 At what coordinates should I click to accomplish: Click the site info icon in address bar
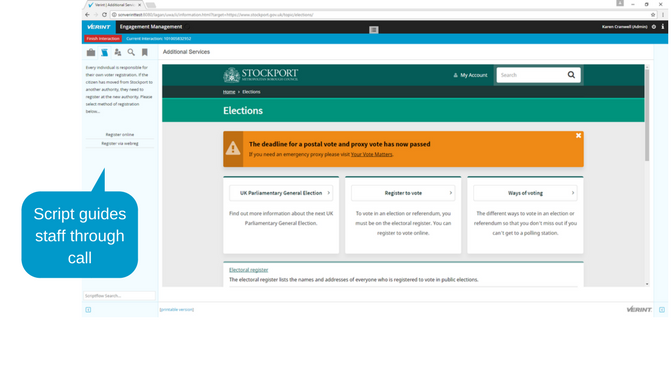coord(114,15)
